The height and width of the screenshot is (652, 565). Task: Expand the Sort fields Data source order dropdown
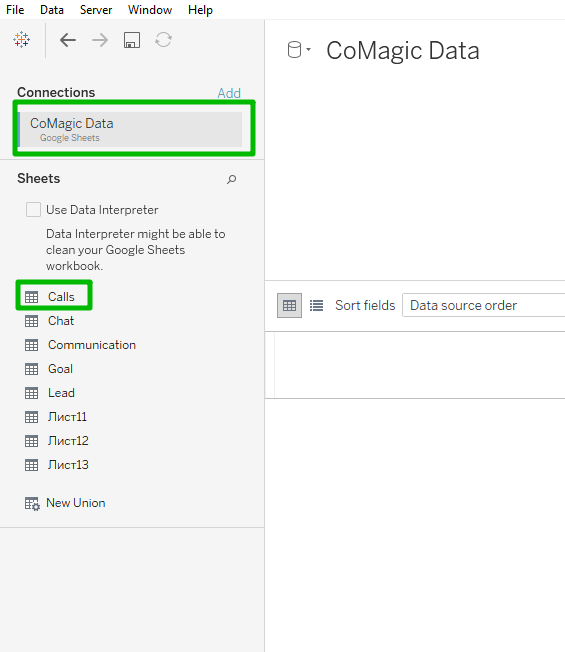coord(484,305)
